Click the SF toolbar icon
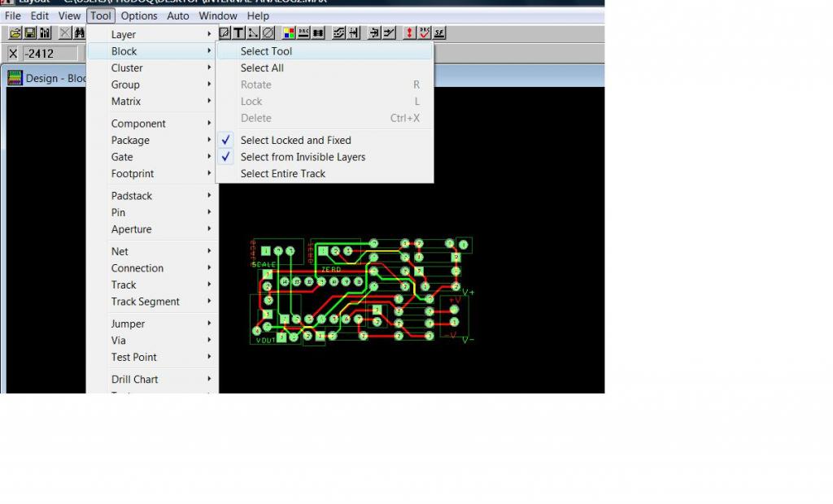The width and height of the screenshot is (833, 504). click(x=438, y=33)
